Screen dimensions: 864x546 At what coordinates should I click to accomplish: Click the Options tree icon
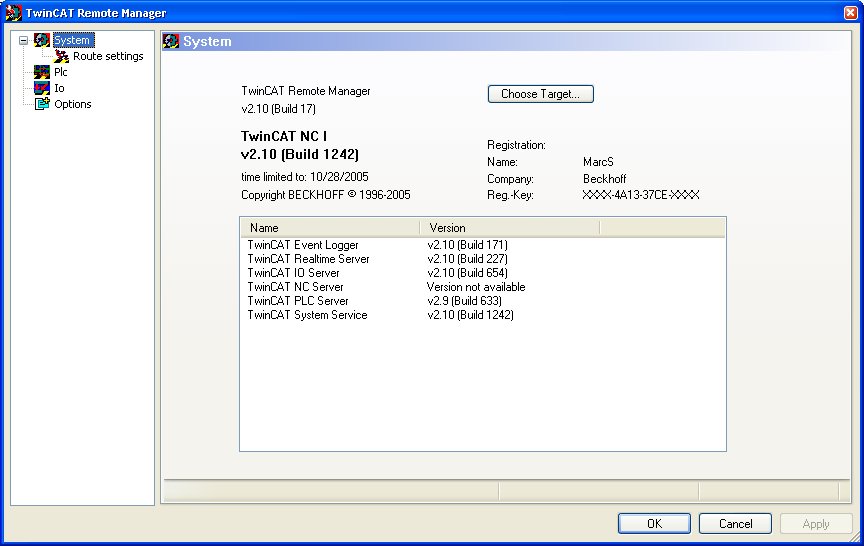(x=42, y=104)
